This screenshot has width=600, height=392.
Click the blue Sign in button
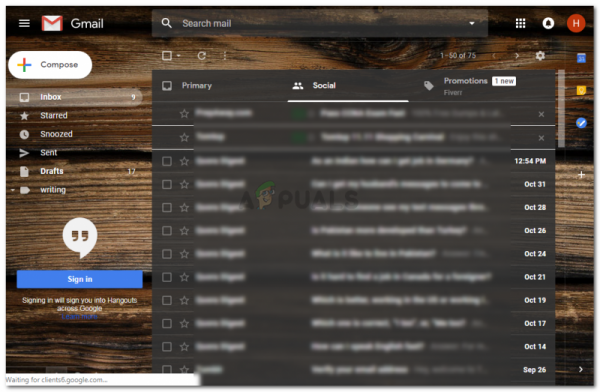pyautogui.click(x=80, y=279)
